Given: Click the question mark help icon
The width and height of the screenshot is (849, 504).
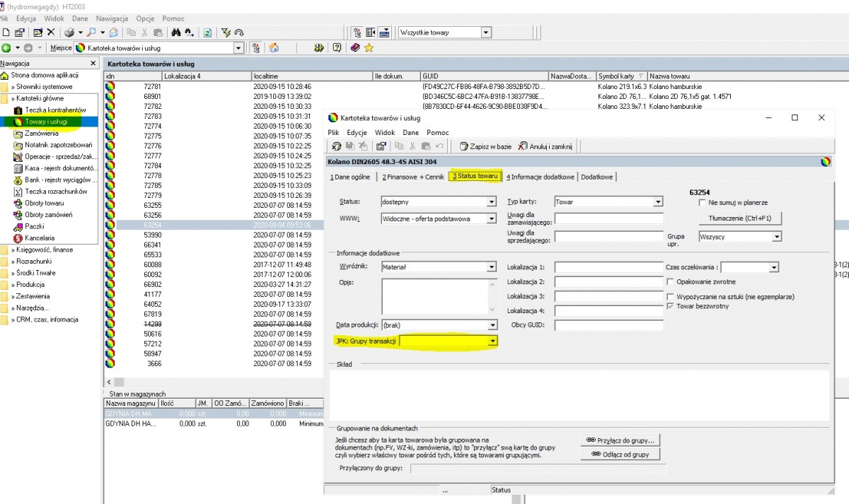Looking at the screenshot, I should point(337,48).
